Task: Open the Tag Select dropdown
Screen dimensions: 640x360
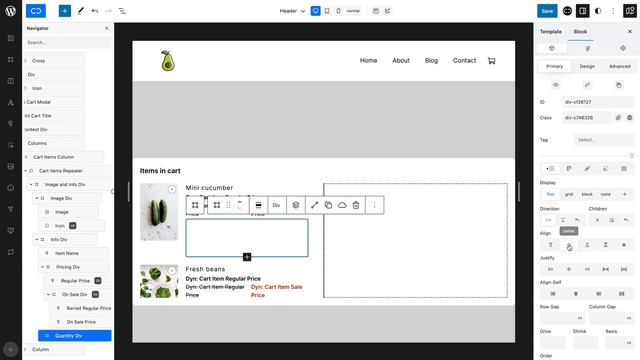Action: tap(604, 140)
